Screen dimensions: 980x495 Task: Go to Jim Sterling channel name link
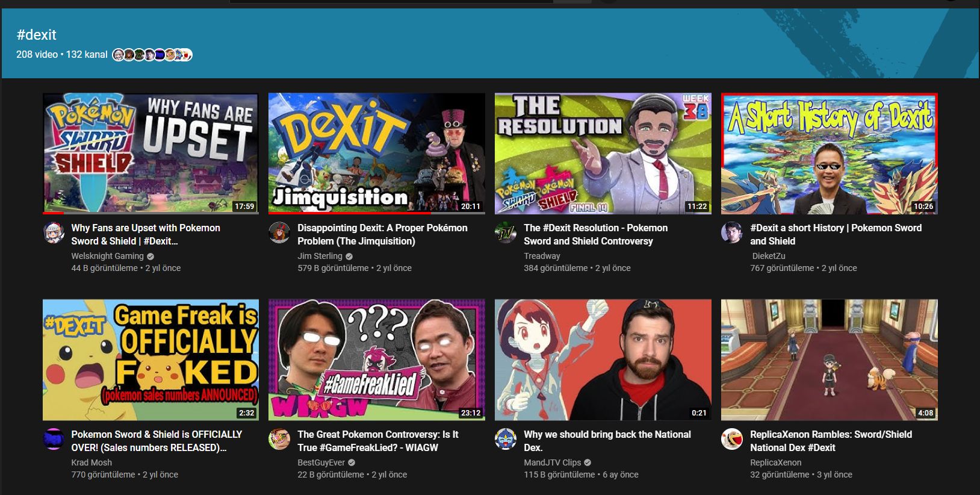pos(320,256)
